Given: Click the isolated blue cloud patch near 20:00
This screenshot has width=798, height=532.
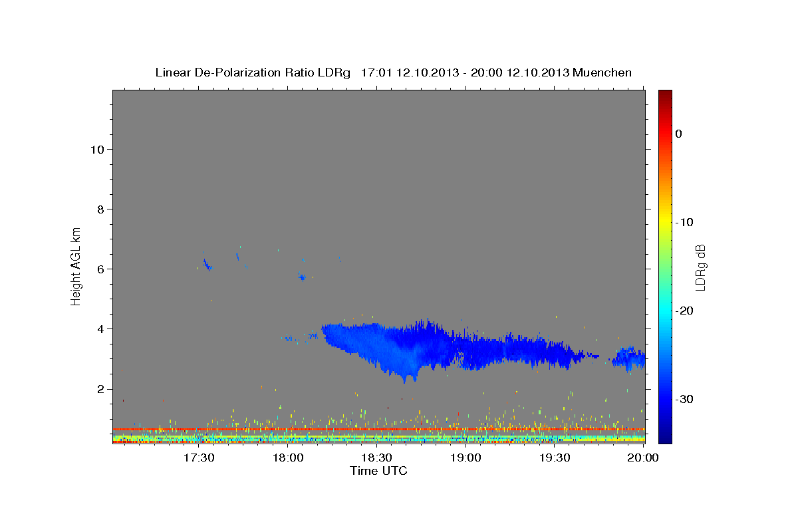Looking at the screenshot, I should (x=628, y=358).
